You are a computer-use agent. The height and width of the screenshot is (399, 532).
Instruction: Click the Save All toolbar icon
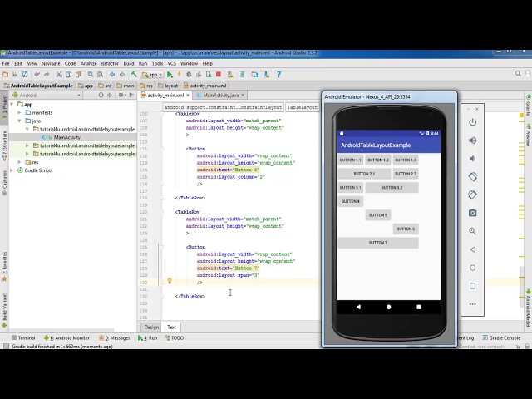point(15,74)
